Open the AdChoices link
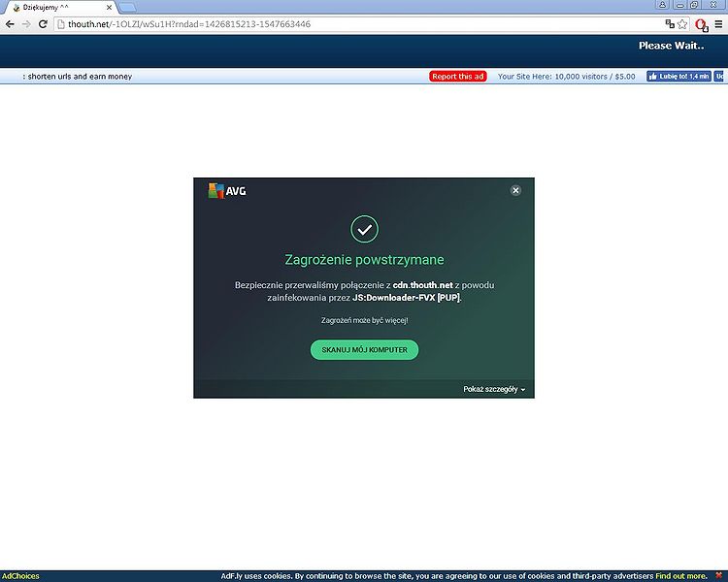Screen dimensions: 728x582 pos(21,576)
